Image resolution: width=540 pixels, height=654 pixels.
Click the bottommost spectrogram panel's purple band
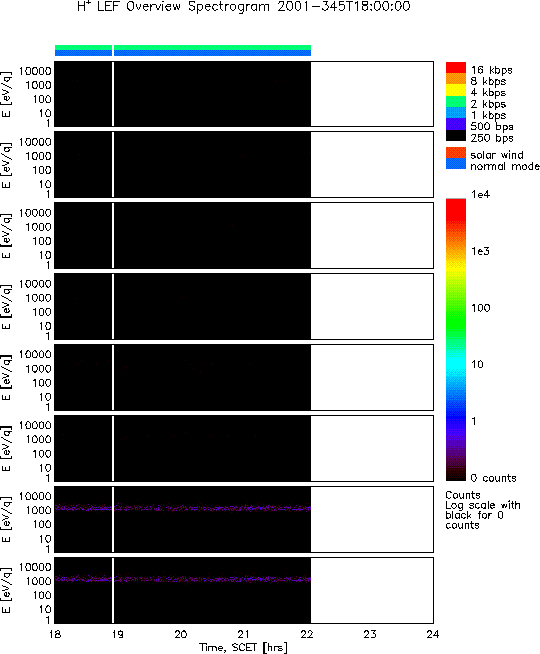(183, 579)
